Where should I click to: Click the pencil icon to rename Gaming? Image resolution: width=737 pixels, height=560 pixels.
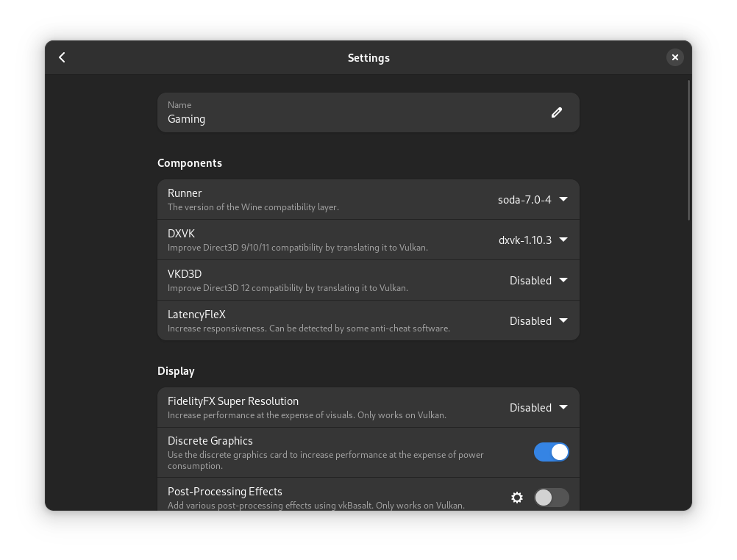(x=557, y=112)
